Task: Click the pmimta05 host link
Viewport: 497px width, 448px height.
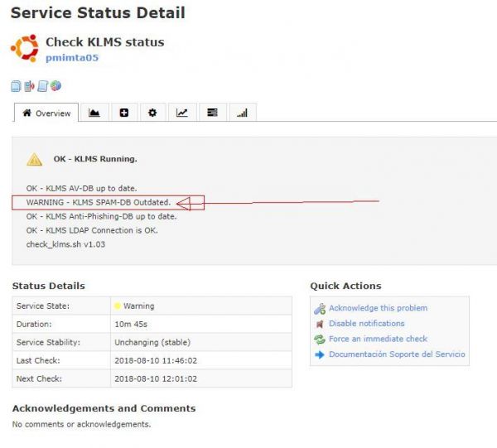Action: point(72,58)
